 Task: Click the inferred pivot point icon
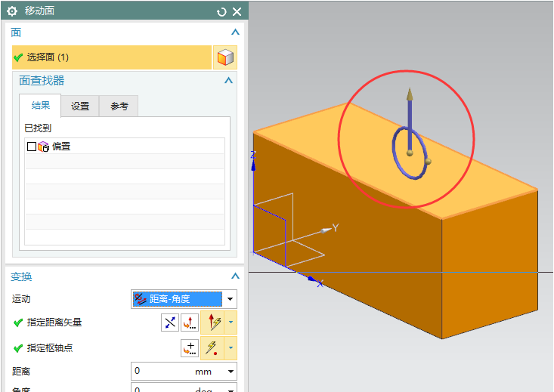tap(212, 348)
